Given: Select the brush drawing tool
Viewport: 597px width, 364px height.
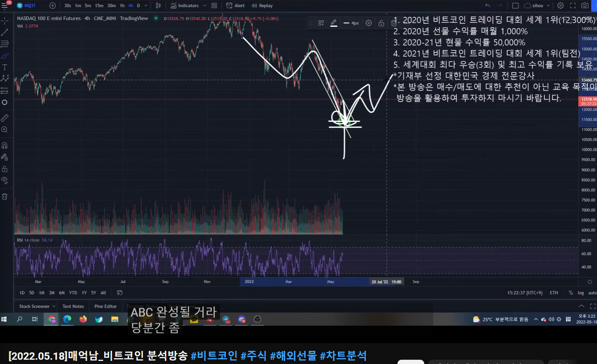Looking at the screenshot, I should [x=5, y=56].
